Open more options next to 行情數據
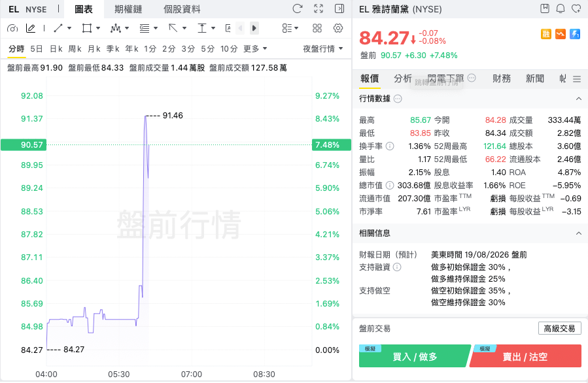This screenshot has width=588, height=383. (398, 99)
